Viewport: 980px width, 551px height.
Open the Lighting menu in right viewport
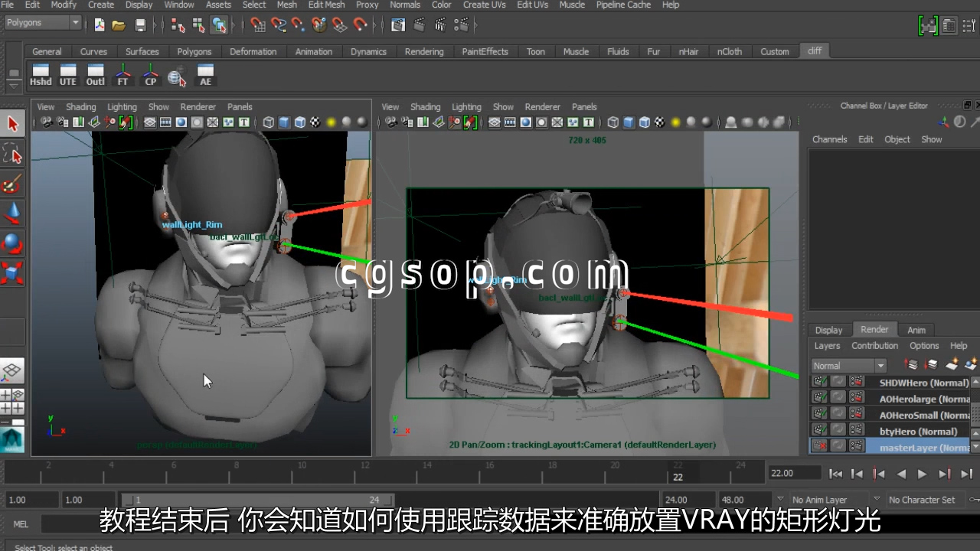point(466,107)
